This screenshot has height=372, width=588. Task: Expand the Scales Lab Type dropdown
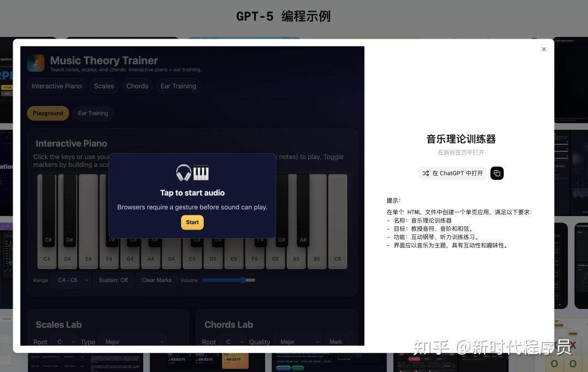pos(132,342)
